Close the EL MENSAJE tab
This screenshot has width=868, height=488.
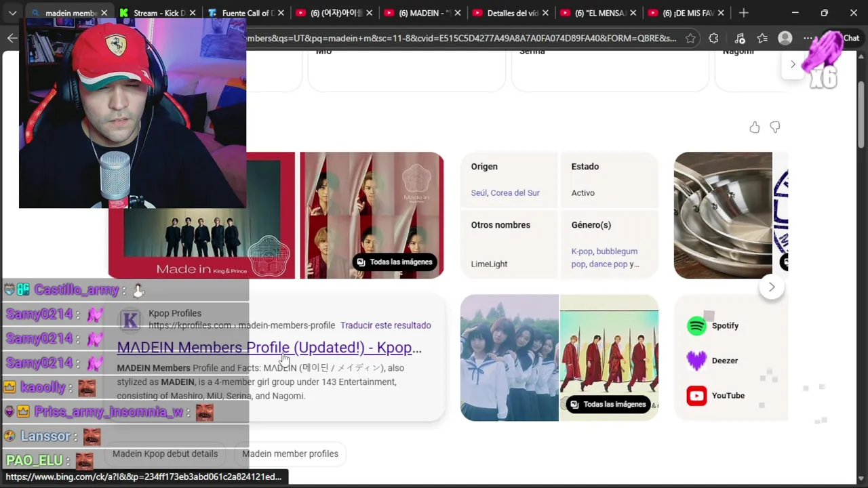tap(633, 13)
